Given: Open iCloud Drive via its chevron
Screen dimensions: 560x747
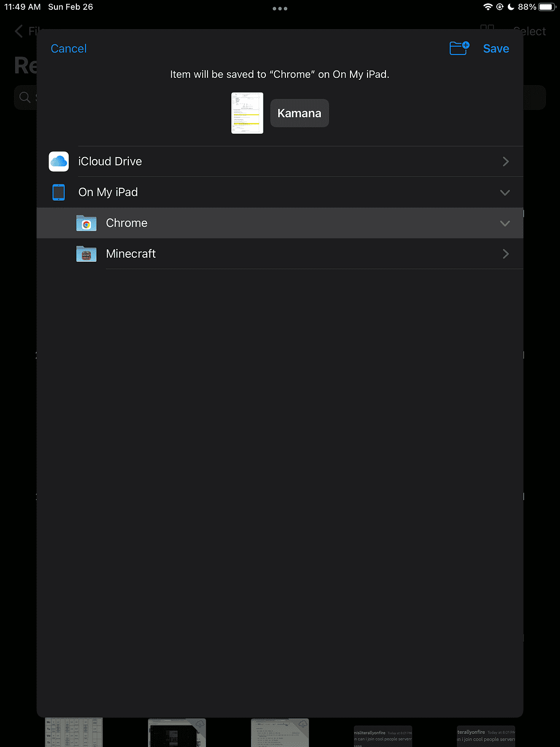Looking at the screenshot, I should point(506,161).
